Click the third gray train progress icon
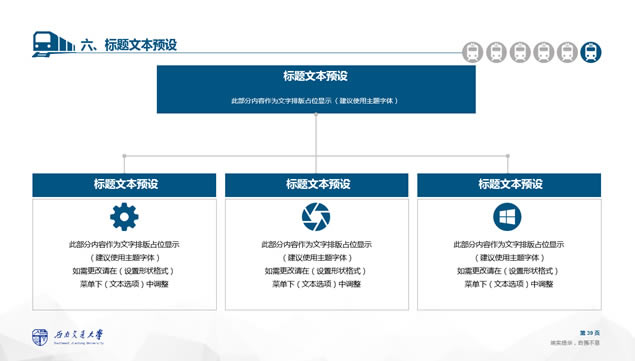The height and width of the screenshot is (361, 635). (520, 52)
